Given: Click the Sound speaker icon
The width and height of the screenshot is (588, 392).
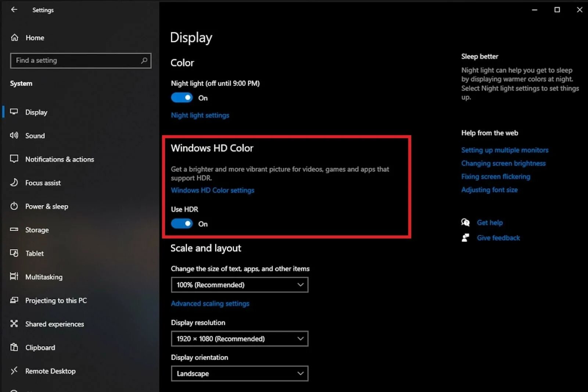Looking at the screenshot, I should pos(14,136).
